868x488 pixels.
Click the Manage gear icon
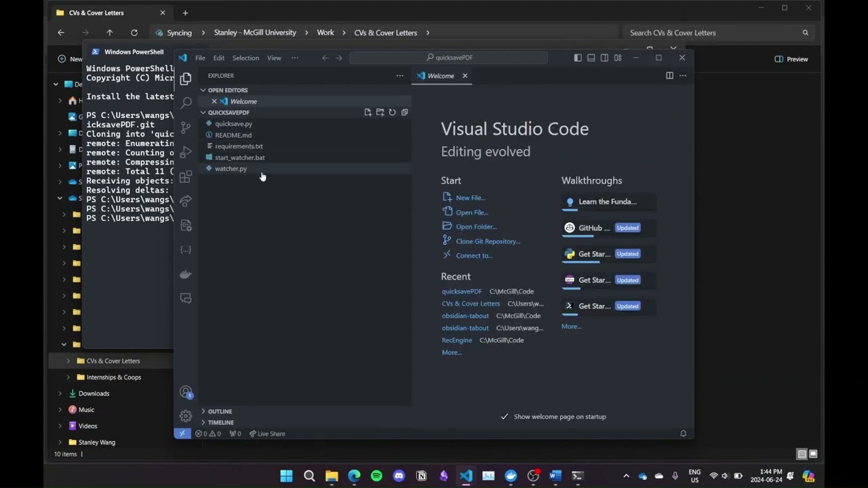coord(185,416)
